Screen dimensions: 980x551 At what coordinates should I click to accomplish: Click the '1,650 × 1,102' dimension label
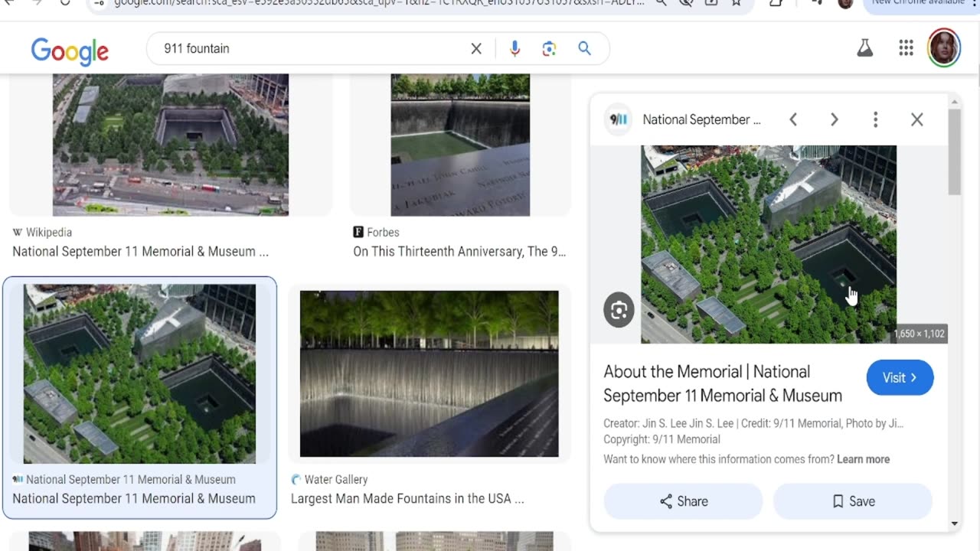point(920,334)
